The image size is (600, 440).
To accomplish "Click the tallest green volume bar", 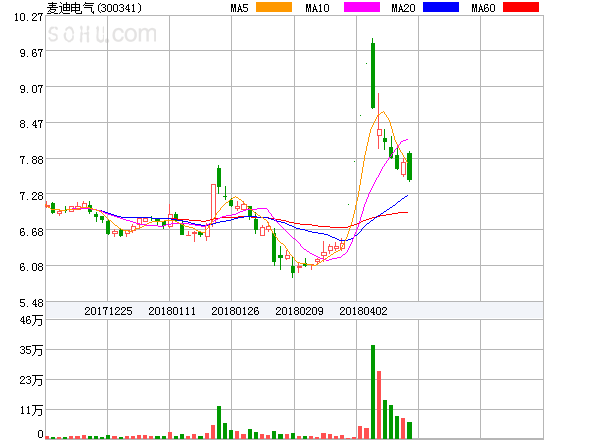I will click(x=373, y=392).
